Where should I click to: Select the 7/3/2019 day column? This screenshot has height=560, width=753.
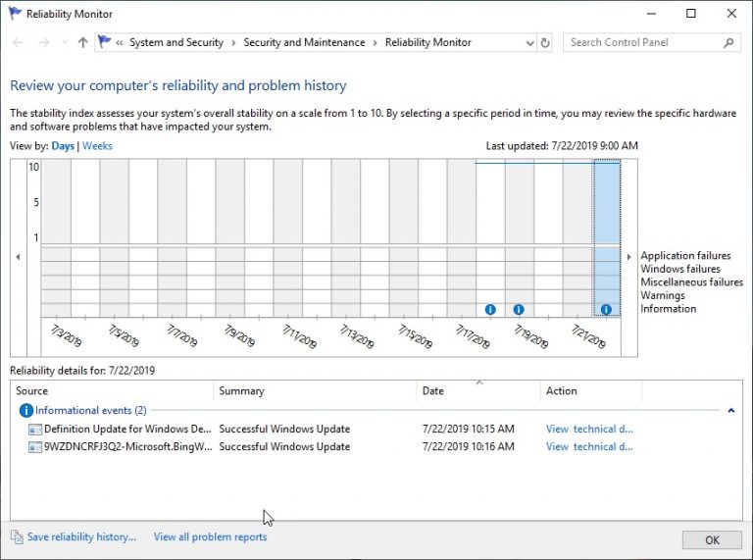56,237
